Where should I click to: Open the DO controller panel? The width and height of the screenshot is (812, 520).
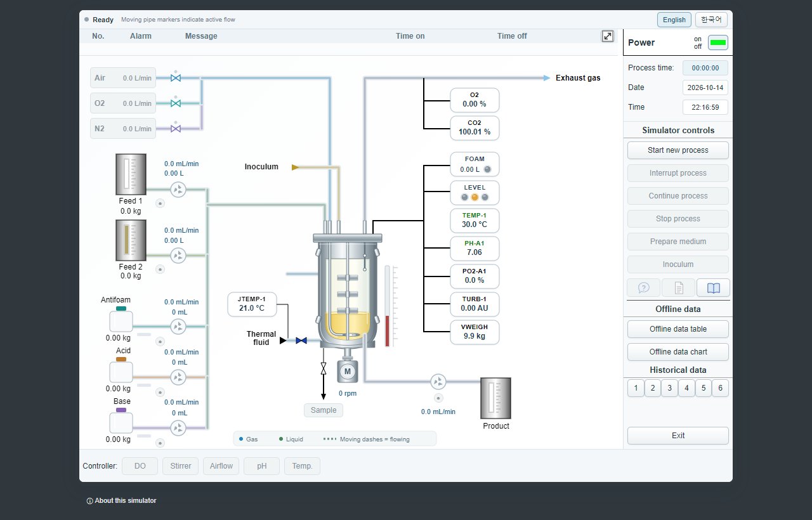coord(140,466)
